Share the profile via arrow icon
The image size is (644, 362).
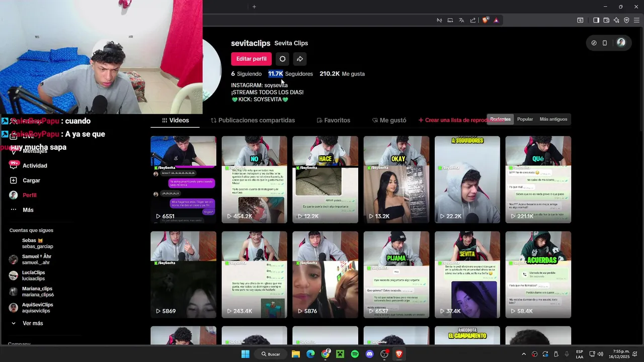[x=300, y=59]
